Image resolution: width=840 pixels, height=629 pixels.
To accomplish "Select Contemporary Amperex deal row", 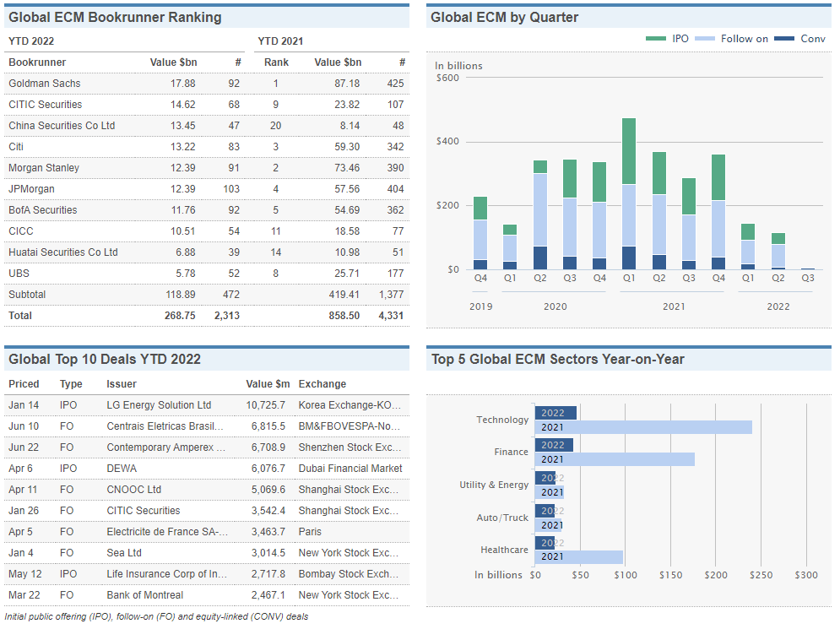I will point(207,447).
